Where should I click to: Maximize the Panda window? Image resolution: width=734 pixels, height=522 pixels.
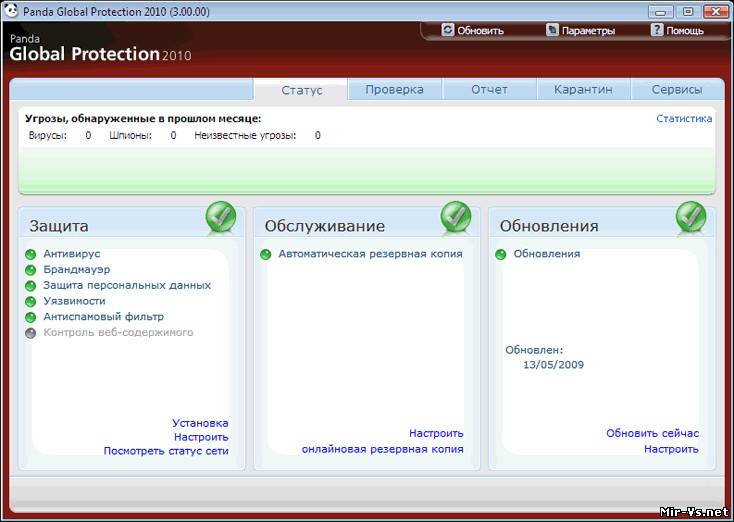[688, 11]
